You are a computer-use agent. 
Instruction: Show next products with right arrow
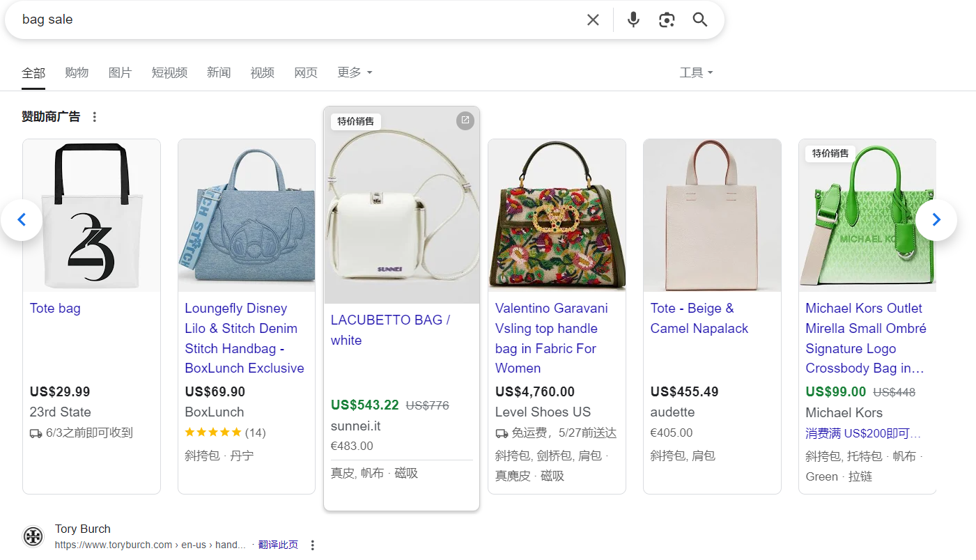point(936,220)
